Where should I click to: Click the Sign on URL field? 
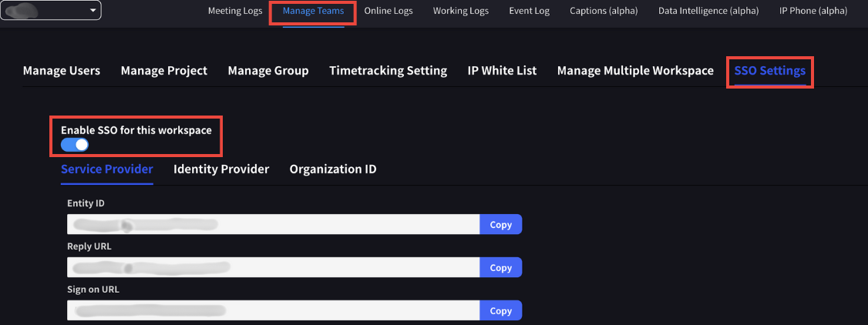click(x=273, y=310)
